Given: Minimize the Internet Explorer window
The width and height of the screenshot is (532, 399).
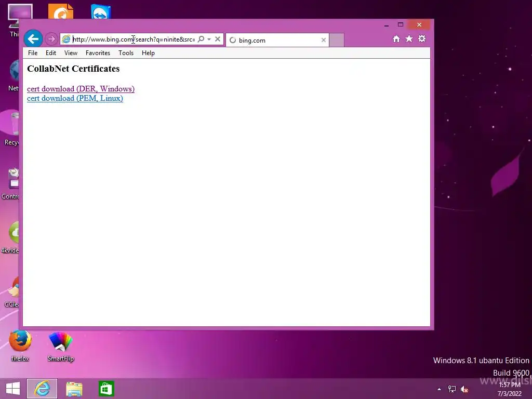Looking at the screenshot, I should [x=387, y=25].
